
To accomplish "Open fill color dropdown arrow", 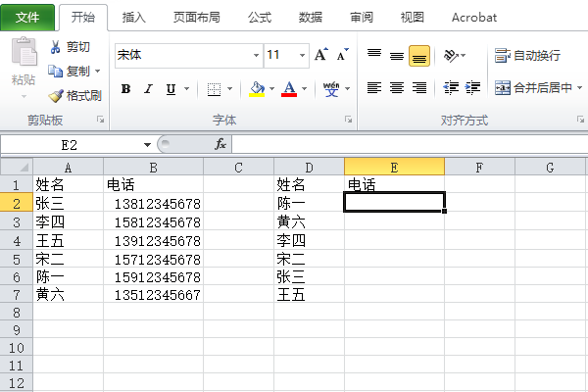I will pos(271,89).
